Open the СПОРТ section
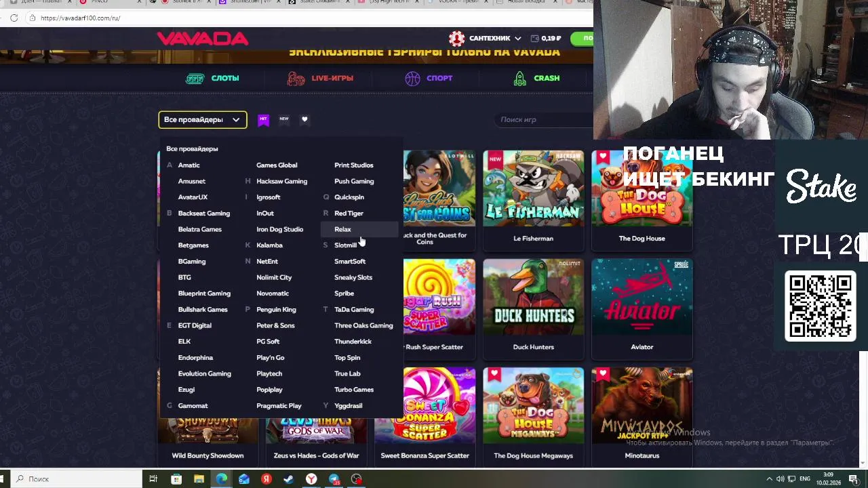868x488 pixels. point(439,78)
